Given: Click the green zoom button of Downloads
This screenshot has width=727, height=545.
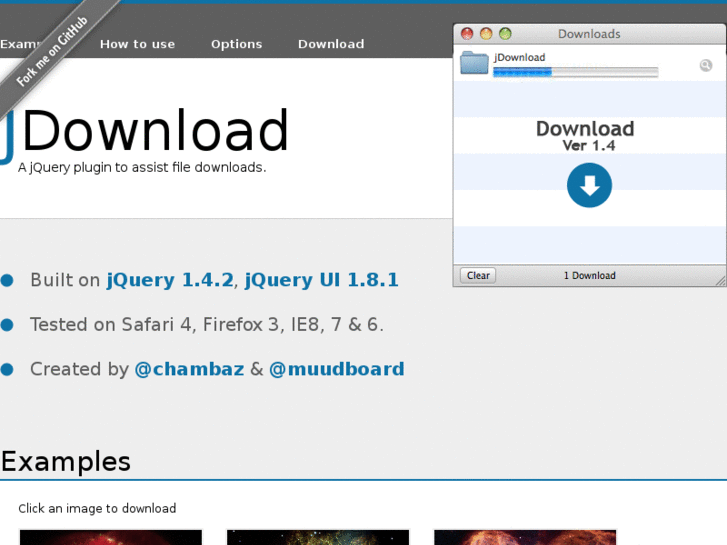Looking at the screenshot, I should (505, 33).
